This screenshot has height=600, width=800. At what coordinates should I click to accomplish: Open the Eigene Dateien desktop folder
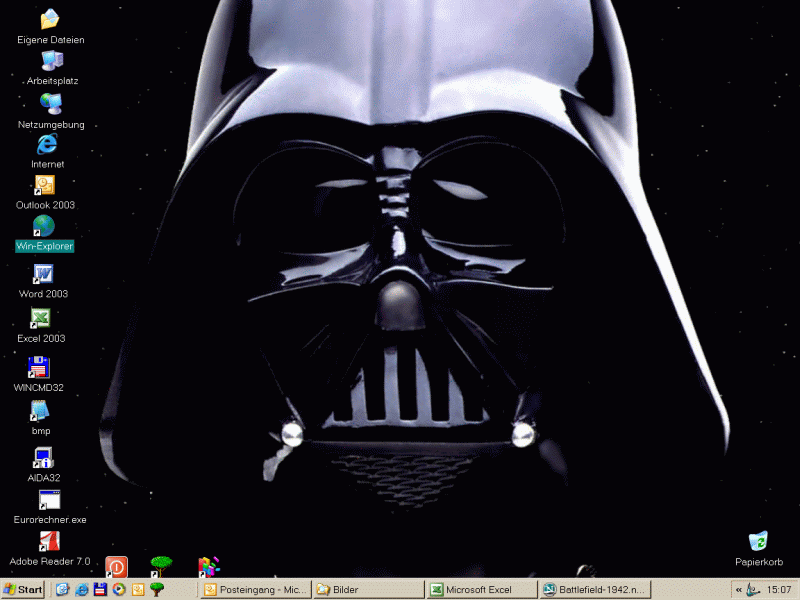(50, 20)
